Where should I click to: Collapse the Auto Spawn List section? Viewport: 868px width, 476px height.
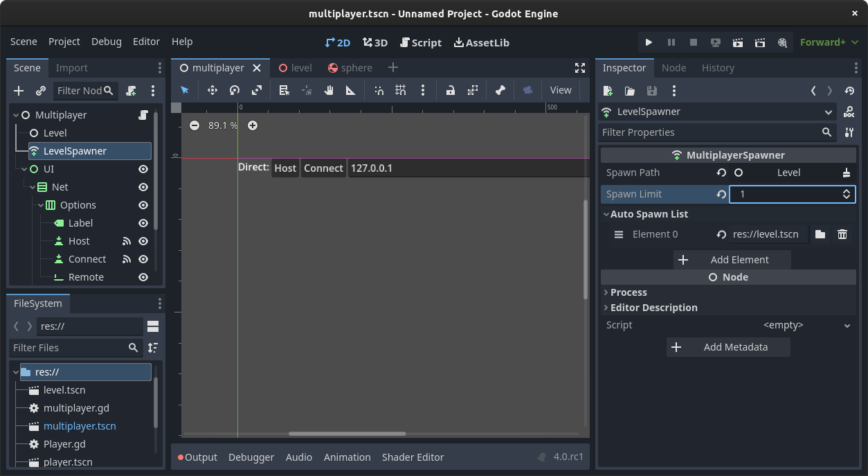[x=606, y=214]
